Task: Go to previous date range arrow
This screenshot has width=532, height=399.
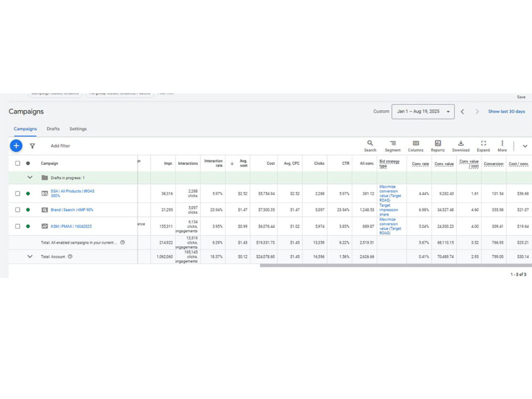Action: tap(462, 112)
